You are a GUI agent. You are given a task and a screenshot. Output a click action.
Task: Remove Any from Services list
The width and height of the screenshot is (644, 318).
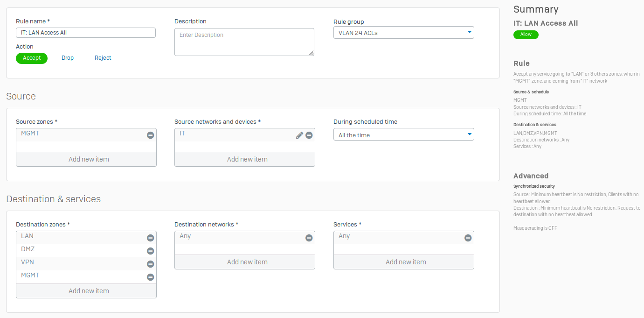[x=468, y=238]
